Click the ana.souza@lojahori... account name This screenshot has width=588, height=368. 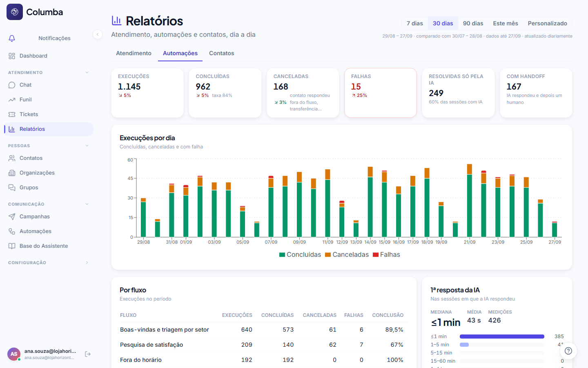tap(50, 351)
